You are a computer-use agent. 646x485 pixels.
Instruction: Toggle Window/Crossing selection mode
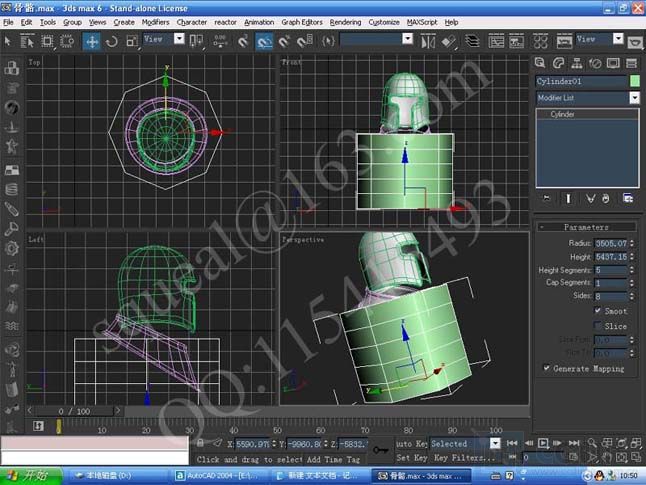coord(67,41)
